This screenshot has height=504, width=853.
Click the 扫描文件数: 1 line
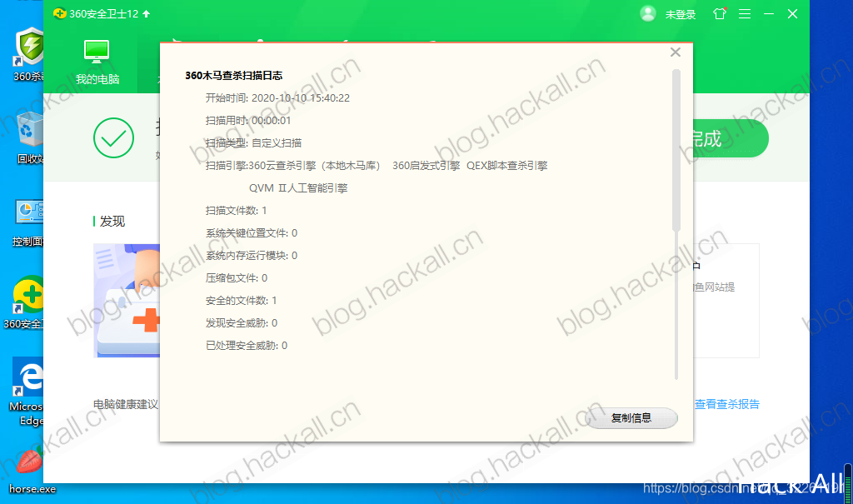click(236, 211)
